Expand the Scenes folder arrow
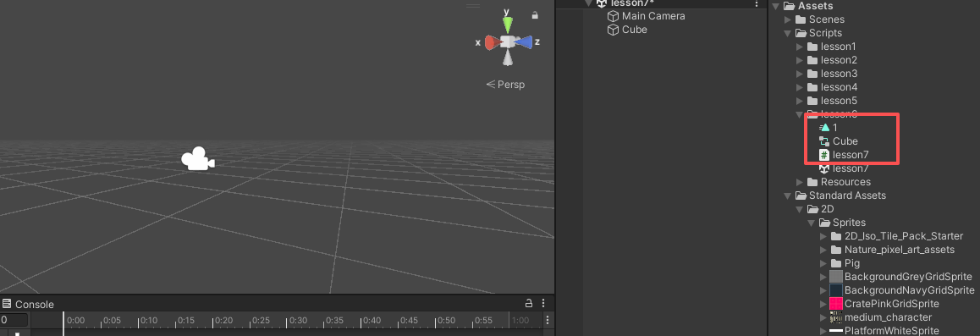Screen dimensions: 980x336 pyautogui.click(x=788, y=20)
